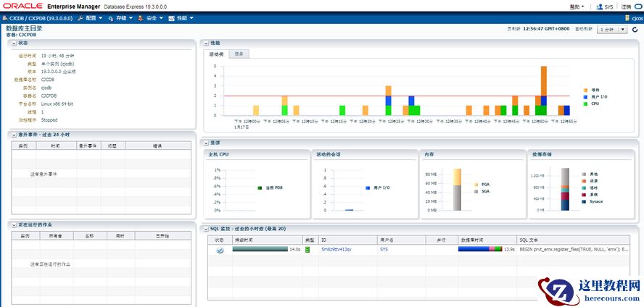Collapse the SQL 监视 section
Viewport: 644px width, 307px height.
206,228
